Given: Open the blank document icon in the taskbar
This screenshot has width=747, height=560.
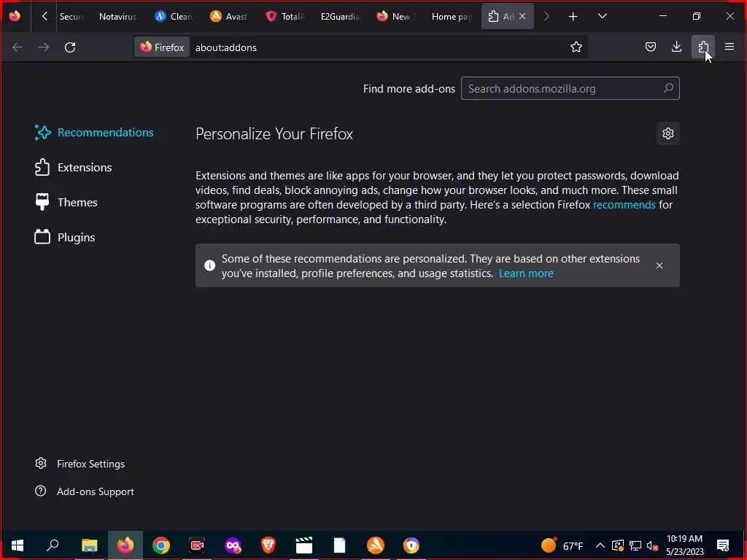Looking at the screenshot, I should click(340, 545).
